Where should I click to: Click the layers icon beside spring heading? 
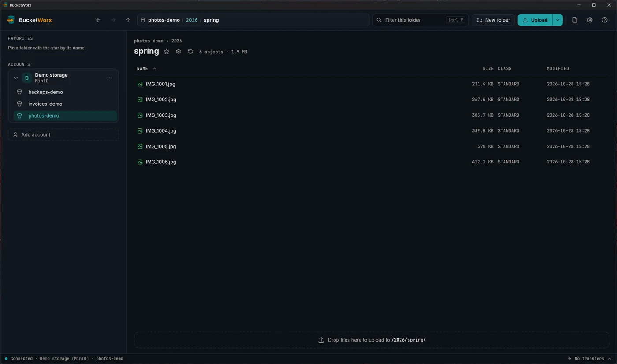[x=178, y=52]
